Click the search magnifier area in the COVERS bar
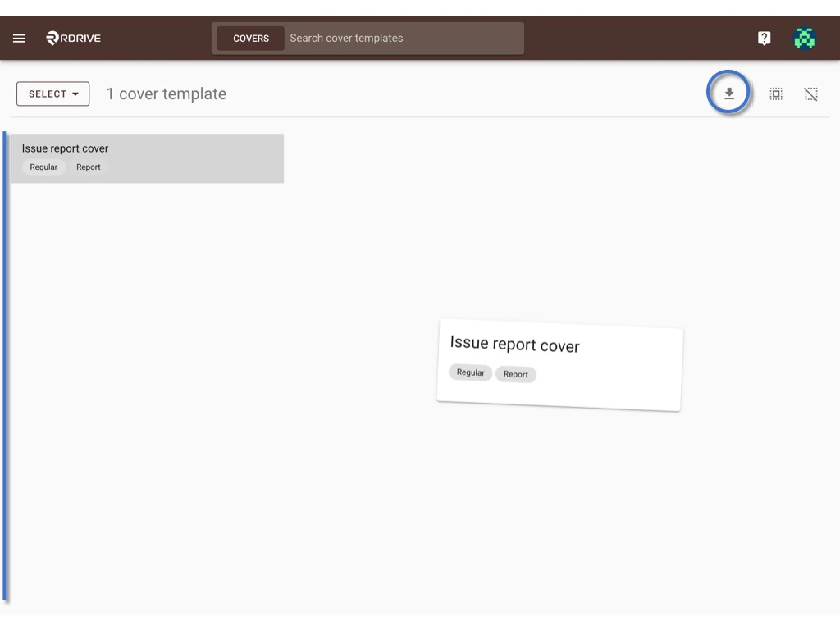Viewport: 840px width, 630px height. point(402,38)
